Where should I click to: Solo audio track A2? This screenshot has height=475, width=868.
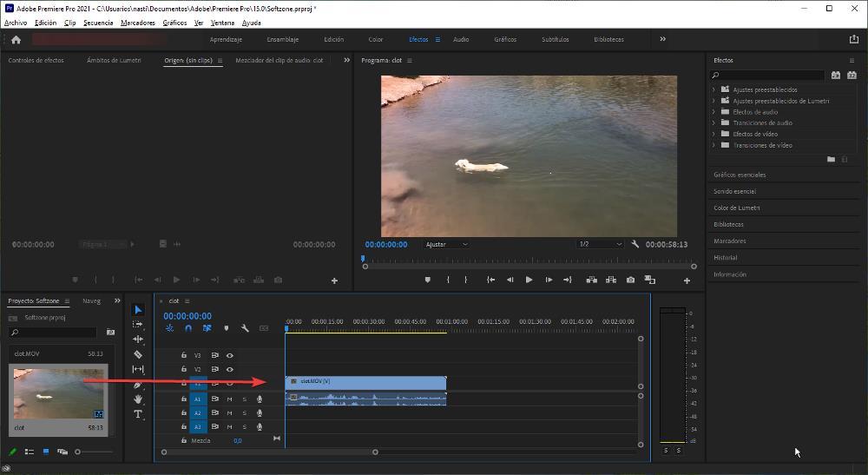coord(245,413)
